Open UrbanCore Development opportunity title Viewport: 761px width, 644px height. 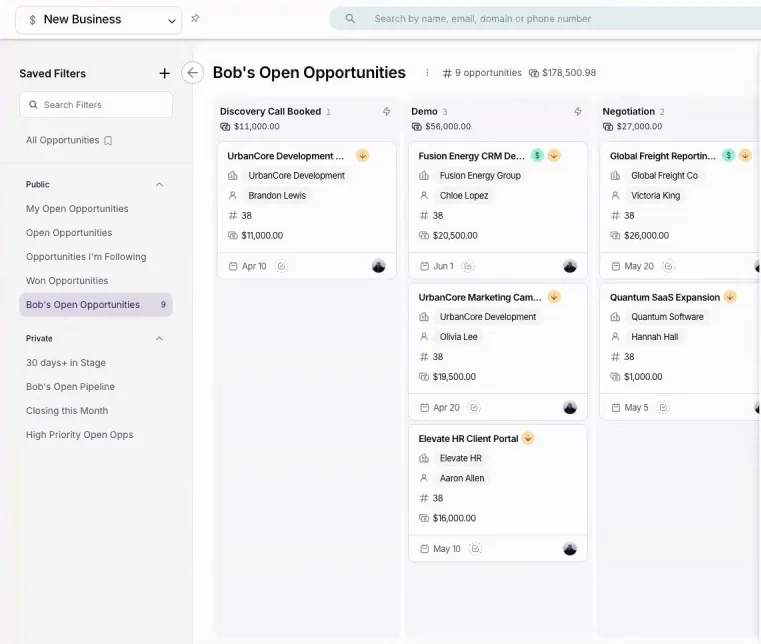pyautogui.click(x=285, y=156)
